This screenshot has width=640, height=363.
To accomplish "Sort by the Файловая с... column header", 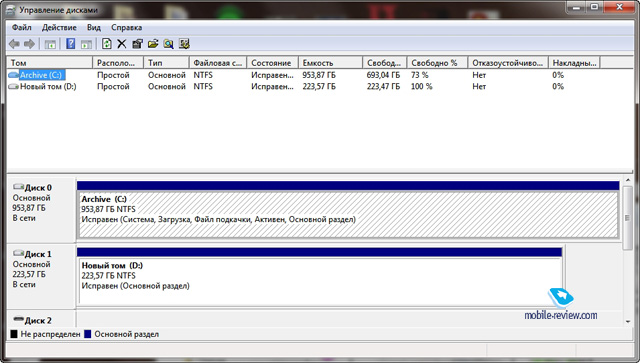I will pyautogui.click(x=218, y=63).
